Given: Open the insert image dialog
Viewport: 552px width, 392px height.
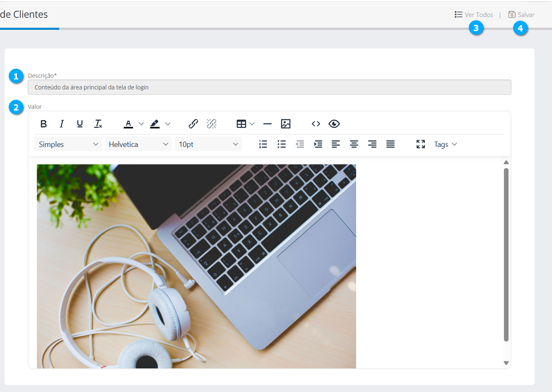Looking at the screenshot, I should click(286, 124).
